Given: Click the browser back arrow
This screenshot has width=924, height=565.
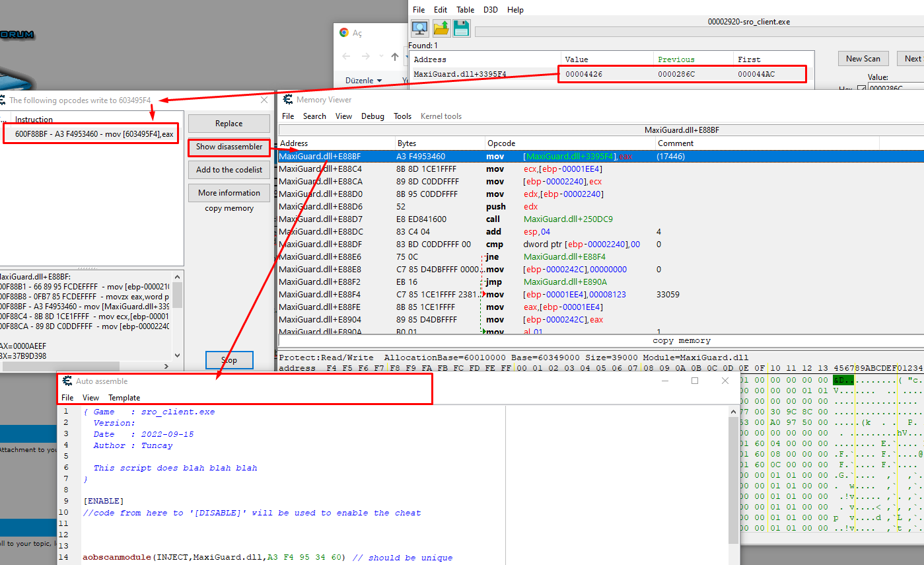Looking at the screenshot, I should tap(347, 57).
